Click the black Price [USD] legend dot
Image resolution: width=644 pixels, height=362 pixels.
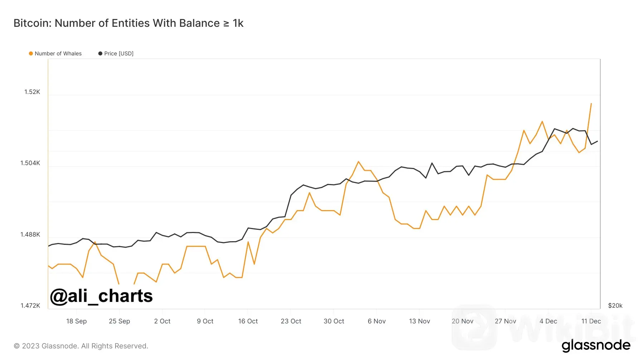click(x=100, y=54)
